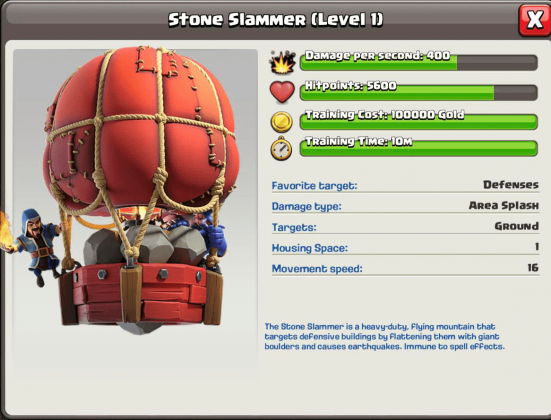The image size is (551, 420).
Task: Click the blue-gloved character on the ropes
Action: 214,236
